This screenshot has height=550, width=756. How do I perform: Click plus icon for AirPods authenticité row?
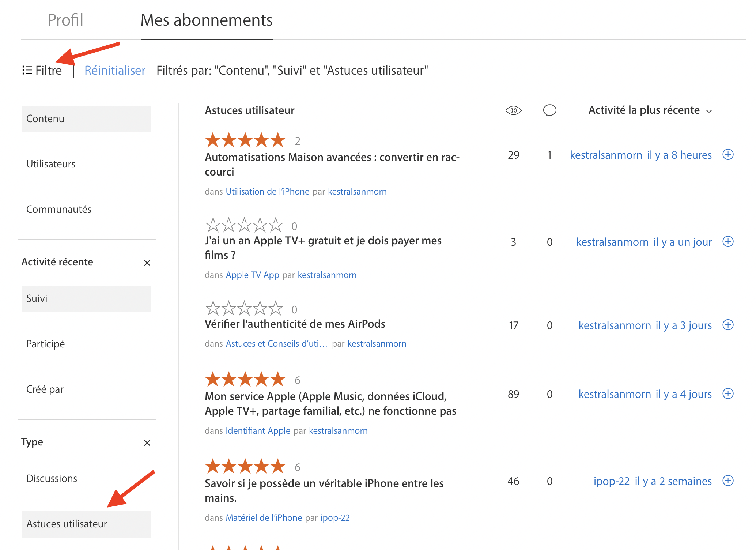tap(728, 325)
